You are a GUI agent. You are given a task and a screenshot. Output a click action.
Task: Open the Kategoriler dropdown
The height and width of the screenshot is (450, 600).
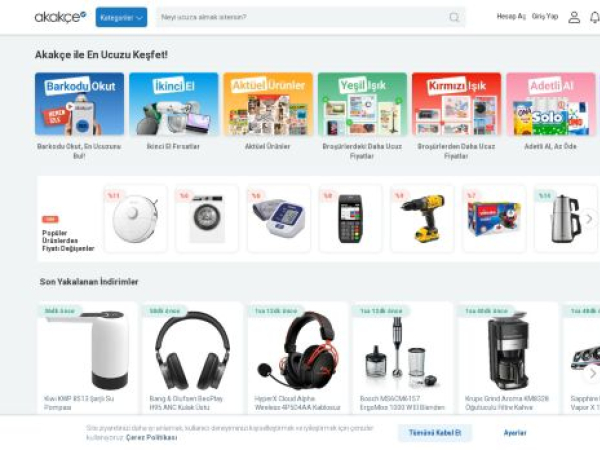121,17
